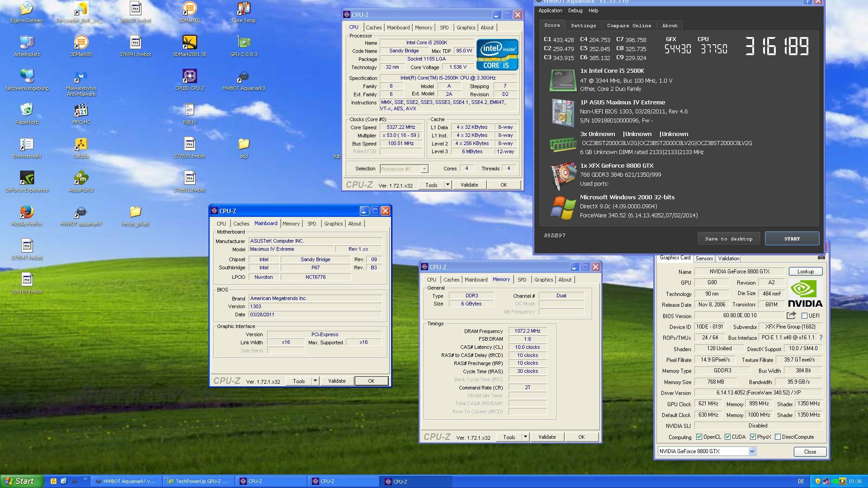Click GPU-Z screenshot camera icon
The height and width of the screenshot is (488, 868).
[821, 258]
